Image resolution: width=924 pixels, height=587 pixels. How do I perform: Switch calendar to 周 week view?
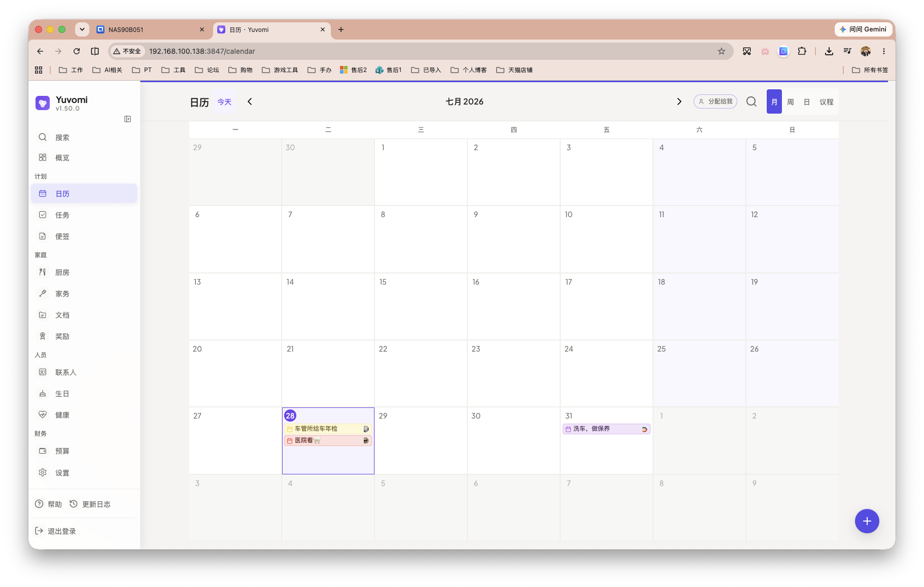pyautogui.click(x=790, y=102)
